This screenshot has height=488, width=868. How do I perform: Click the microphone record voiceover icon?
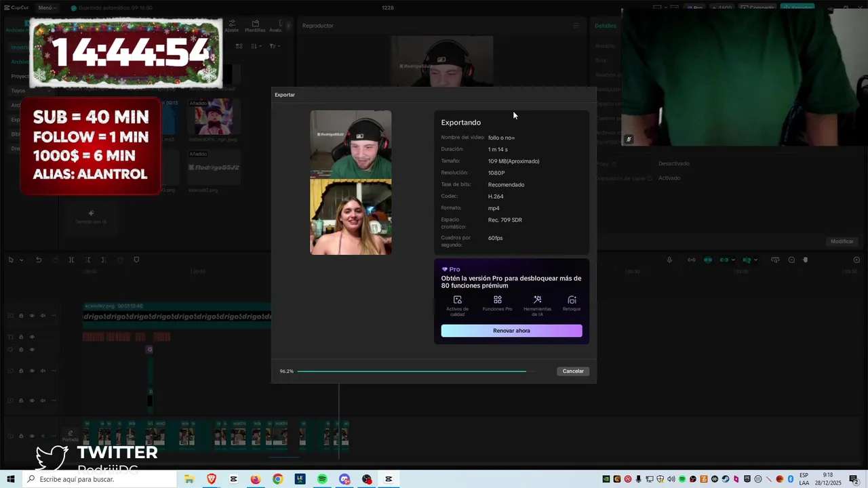pos(669,260)
